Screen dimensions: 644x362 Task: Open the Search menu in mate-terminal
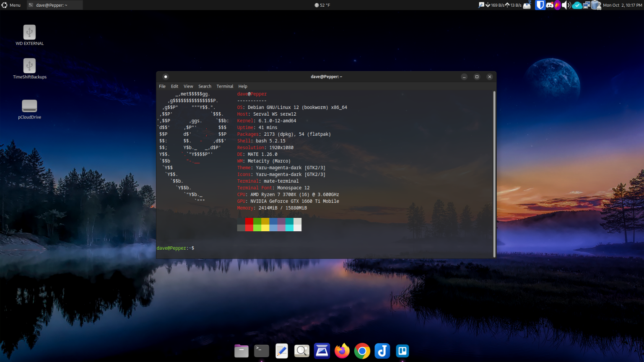point(205,86)
